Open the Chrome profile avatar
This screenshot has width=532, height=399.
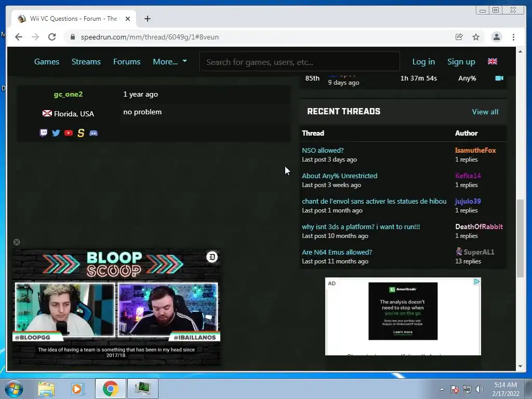coord(496,37)
